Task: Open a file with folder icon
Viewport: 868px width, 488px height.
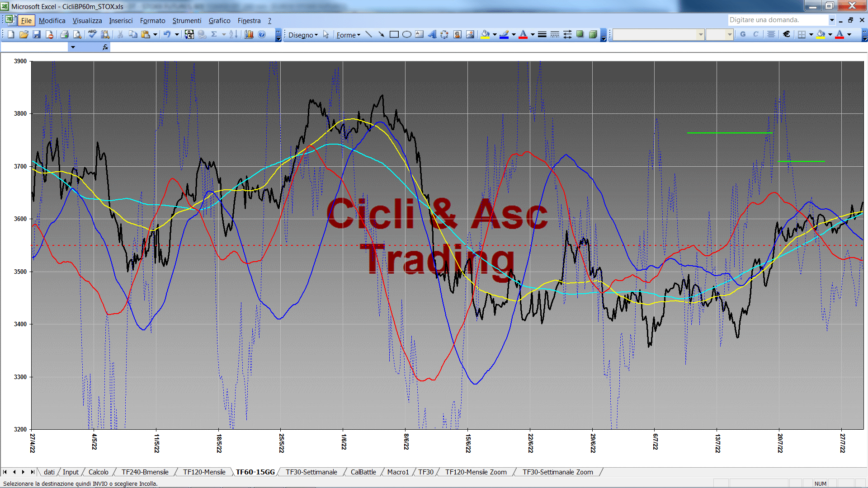Action: pyautogui.click(x=24, y=34)
